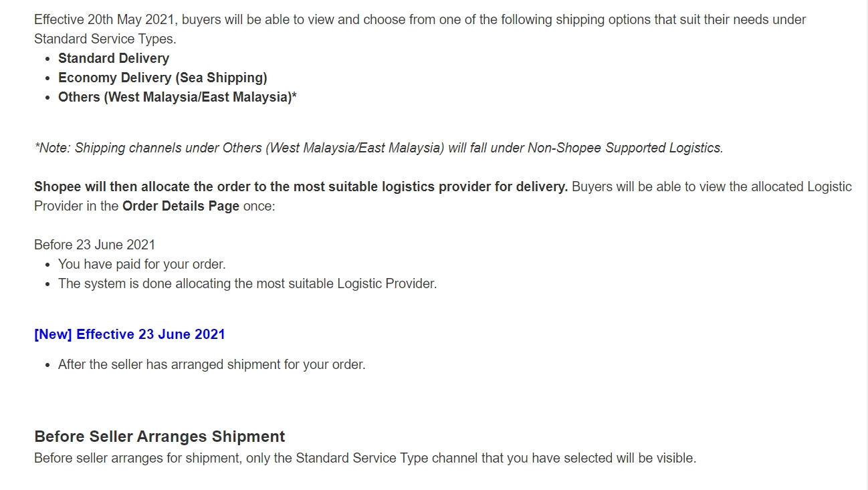
Task: Click 'Standard Service Types.' text
Action: pos(105,39)
